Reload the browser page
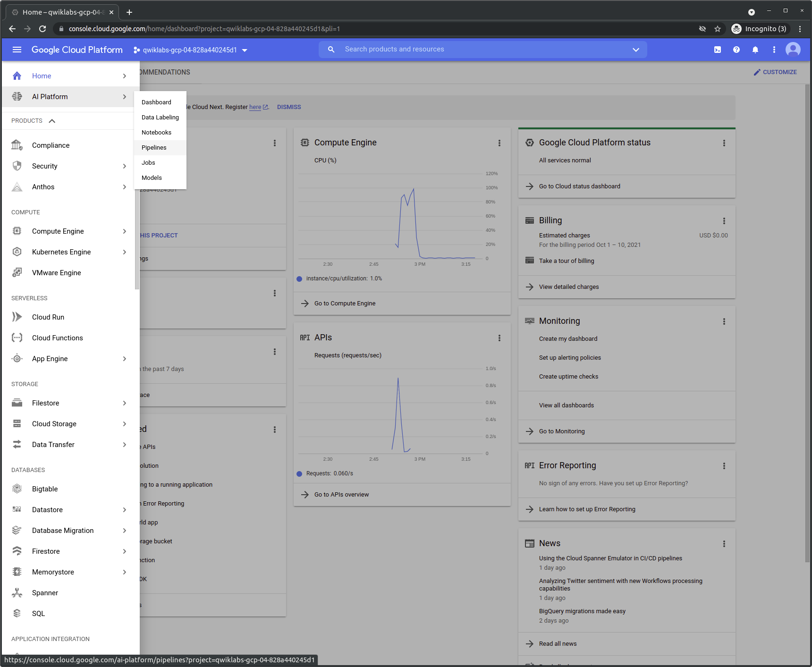 pos(42,29)
